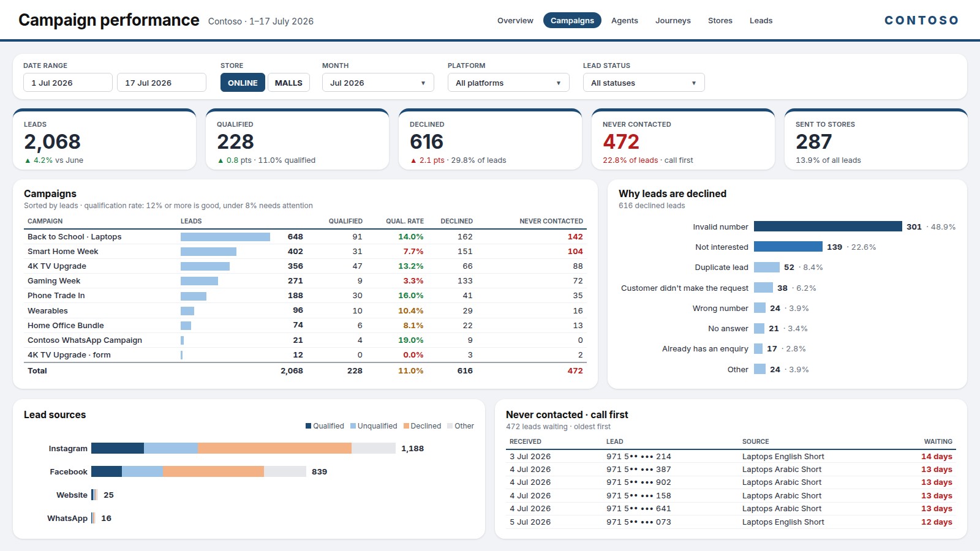Click the lead ending 214 waiting 14 days

click(731, 457)
